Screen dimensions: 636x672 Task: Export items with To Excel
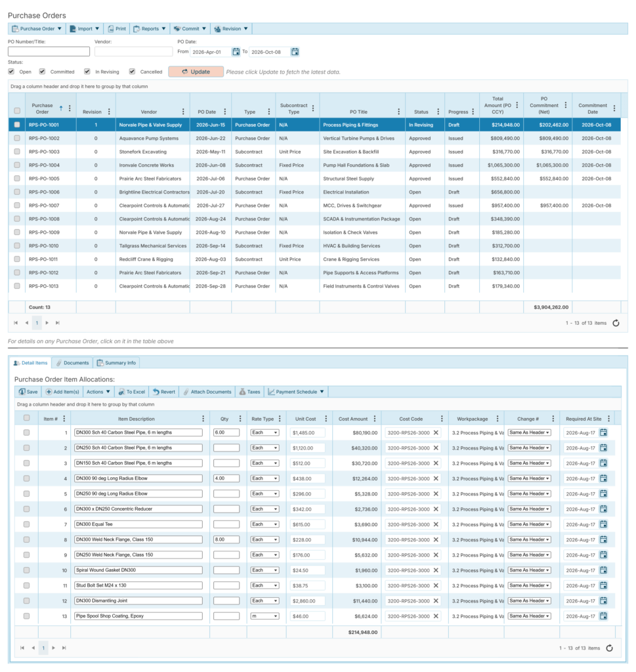[132, 392]
